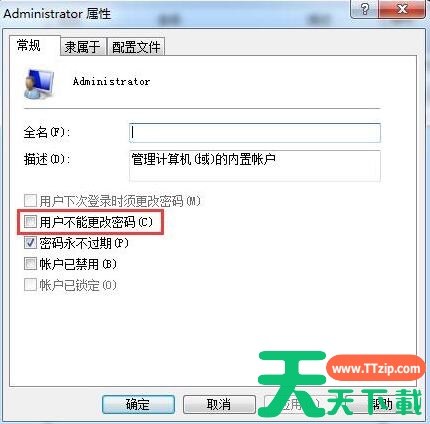Click the greyed 用户下次登录时须更改密码 checkbox
The width and height of the screenshot is (430, 424).
click(x=30, y=201)
